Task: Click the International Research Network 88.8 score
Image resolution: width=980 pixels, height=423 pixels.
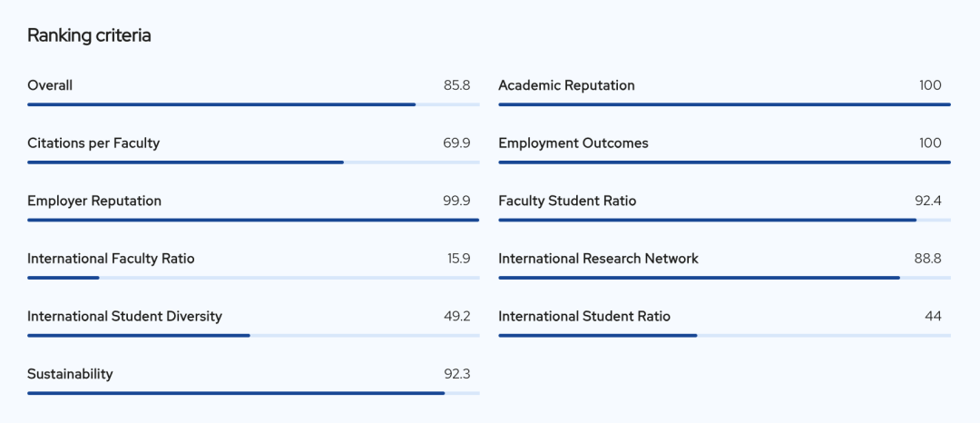Action: (927, 259)
